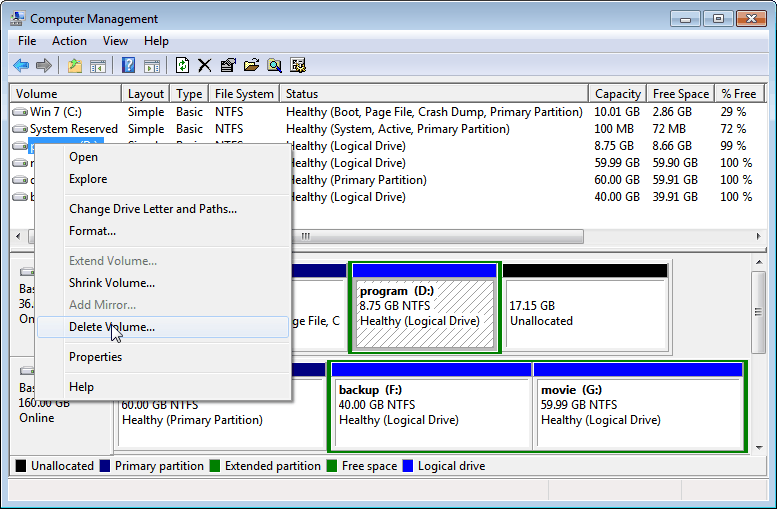Click the Refresh toolbar icon
This screenshot has height=509, width=777.
pyautogui.click(x=182, y=65)
